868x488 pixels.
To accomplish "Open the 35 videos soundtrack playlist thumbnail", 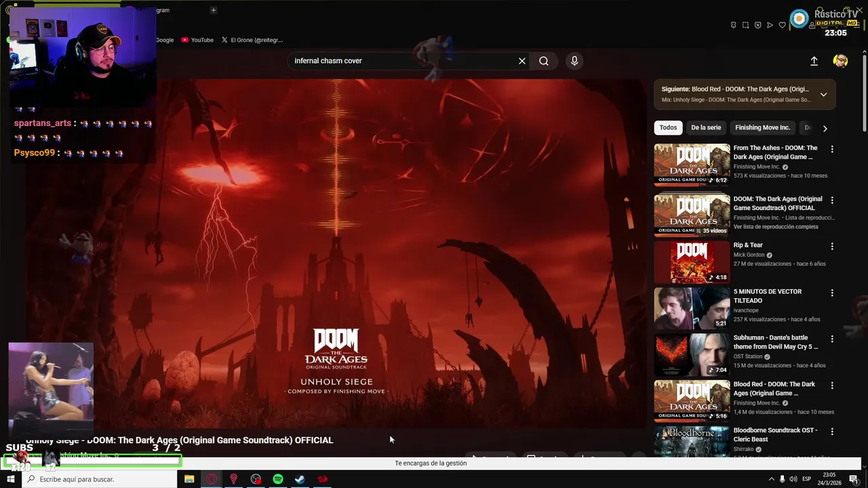I will (692, 215).
